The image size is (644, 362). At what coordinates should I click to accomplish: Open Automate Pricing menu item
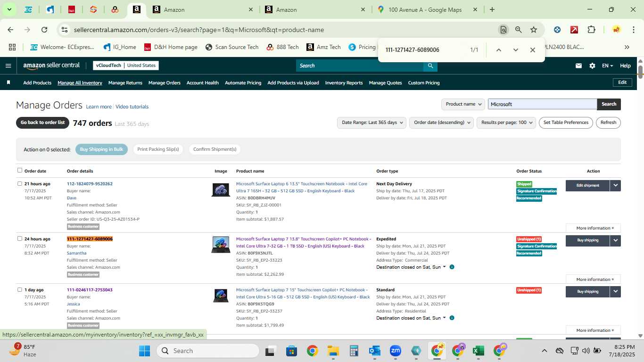pyautogui.click(x=243, y=83)
